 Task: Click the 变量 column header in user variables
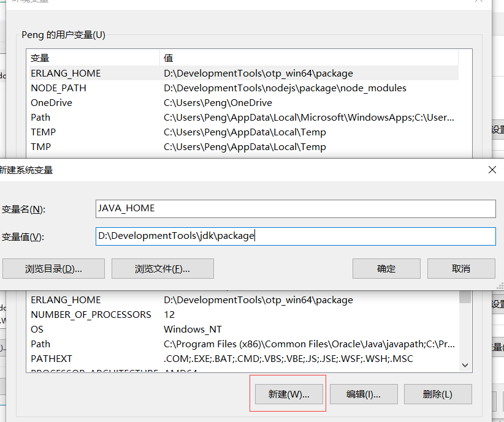94,58
